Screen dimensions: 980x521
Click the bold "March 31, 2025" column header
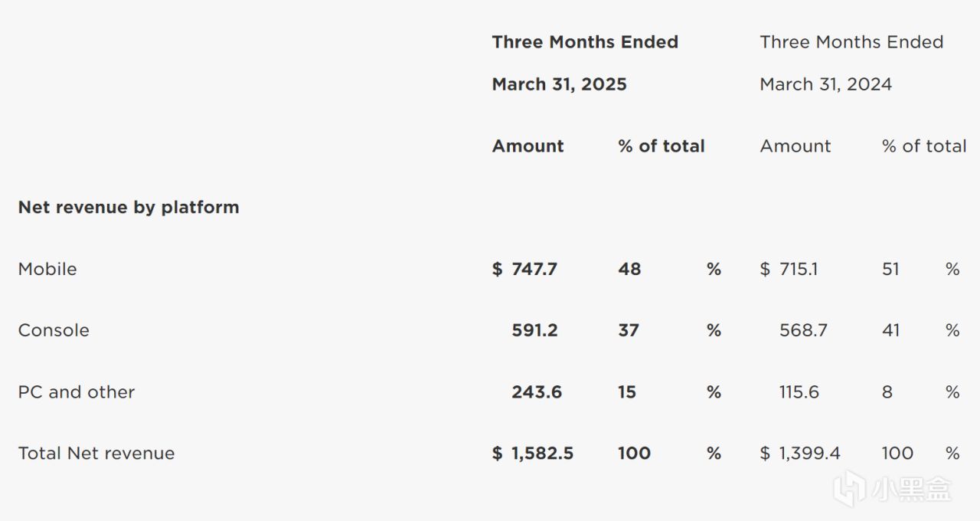(559, 84)
